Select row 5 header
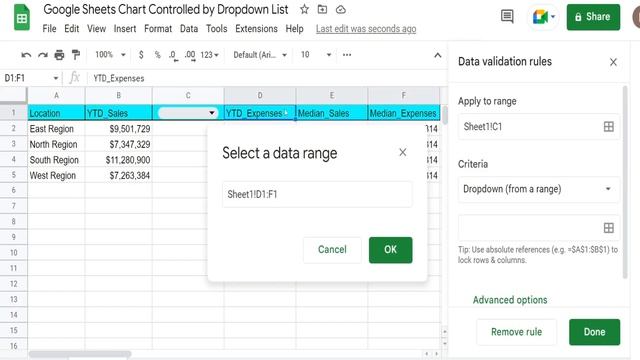This screenshot has width=640, height=360. coord(13,175)
